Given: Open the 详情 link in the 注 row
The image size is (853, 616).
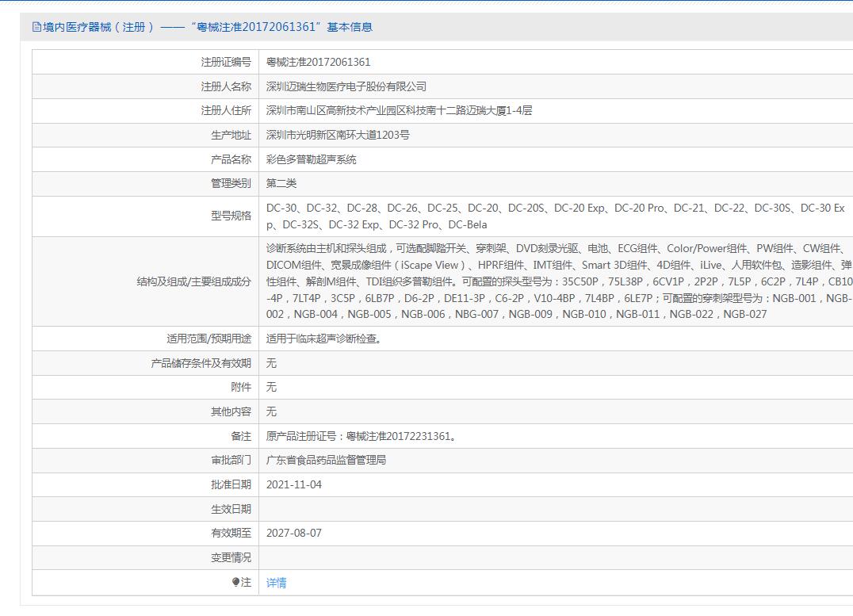Looking at the screenshot, I should 276,583.
